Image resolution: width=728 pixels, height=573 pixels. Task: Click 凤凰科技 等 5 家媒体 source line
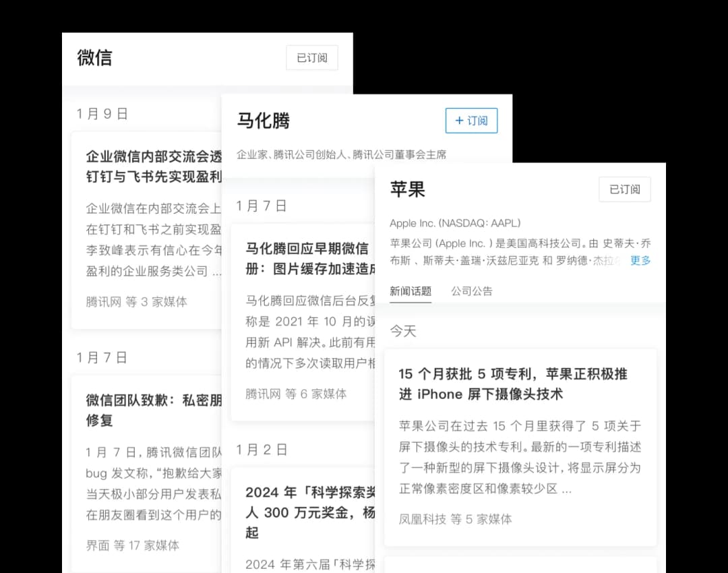point(455,519)
